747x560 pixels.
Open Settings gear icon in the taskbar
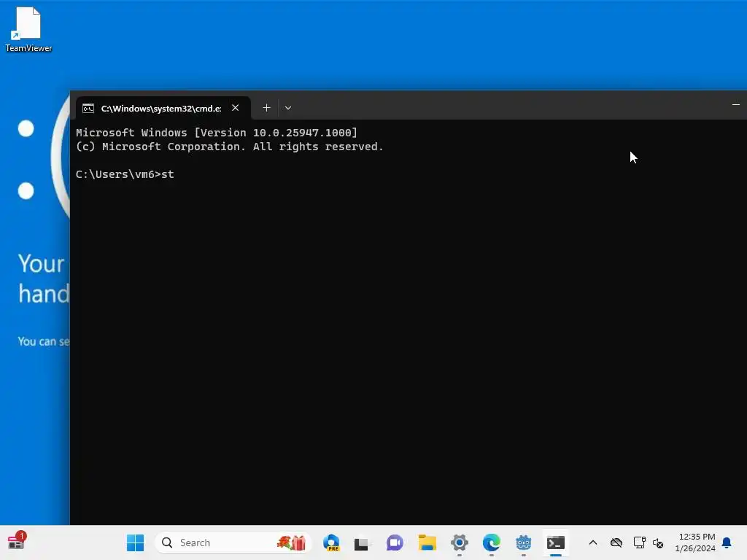coord(460,542)
